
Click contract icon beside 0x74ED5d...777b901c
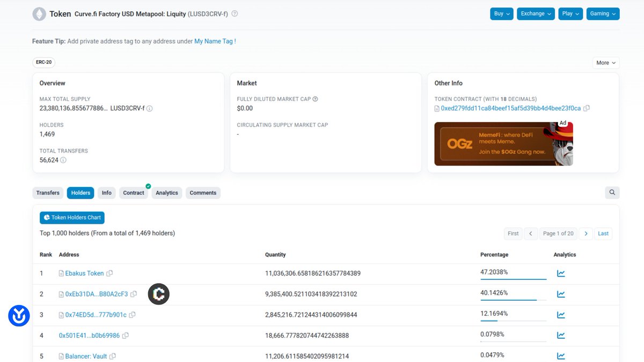61,315
